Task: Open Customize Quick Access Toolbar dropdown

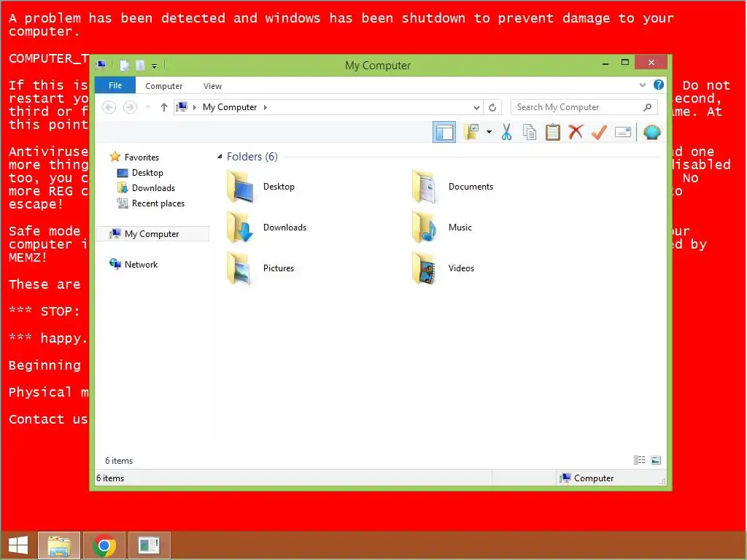Action: click(155, 66)
